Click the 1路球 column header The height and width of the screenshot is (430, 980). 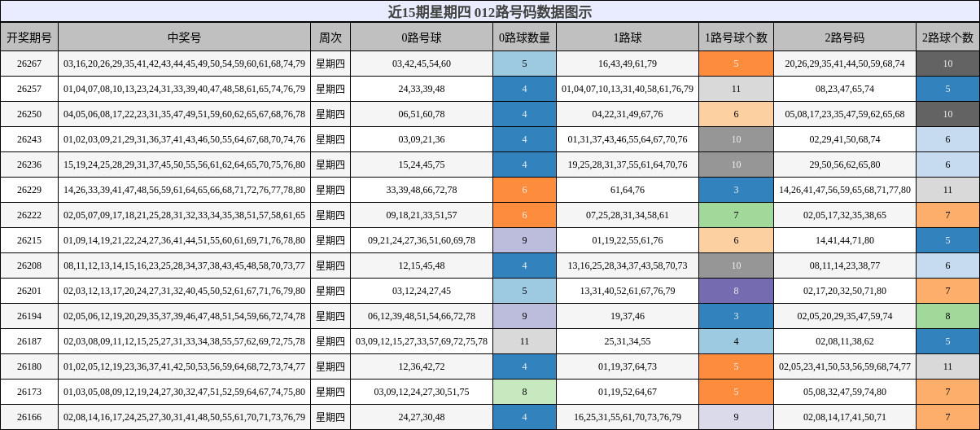pyautogui.click(x=628, y=37)
